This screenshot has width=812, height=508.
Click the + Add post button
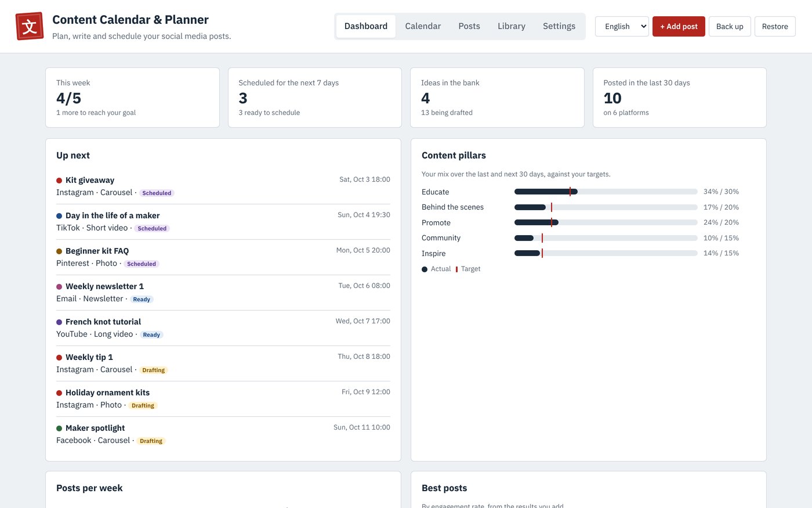[x=679, y=26]
